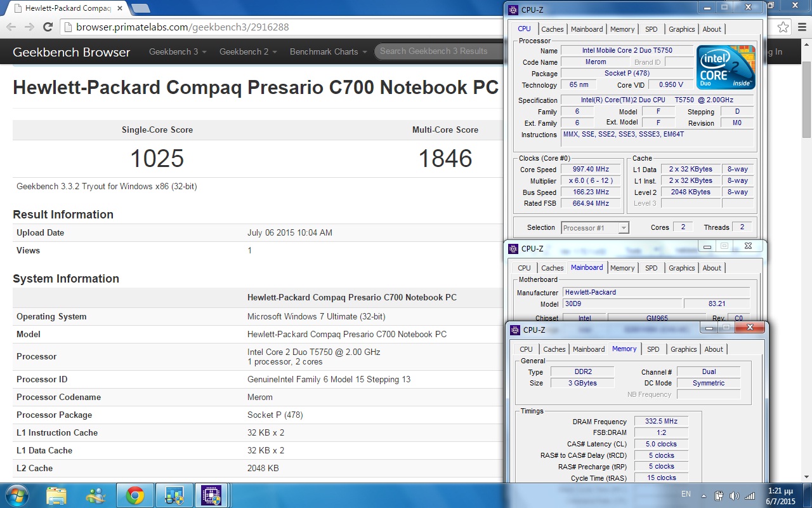Click L2 Cache 2048 KB table value
The height and width of the screenshot is (508, 812).
[x=263, y=468]
